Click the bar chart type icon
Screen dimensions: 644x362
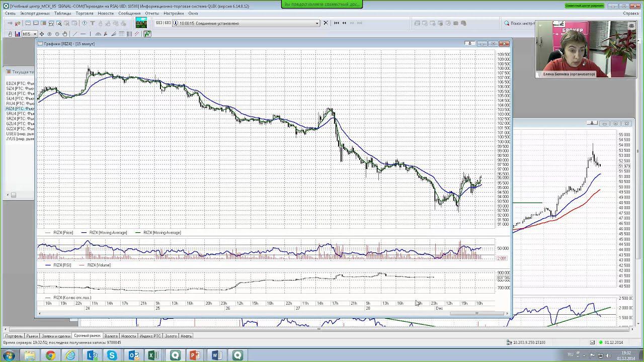click(x=18, y=34)
